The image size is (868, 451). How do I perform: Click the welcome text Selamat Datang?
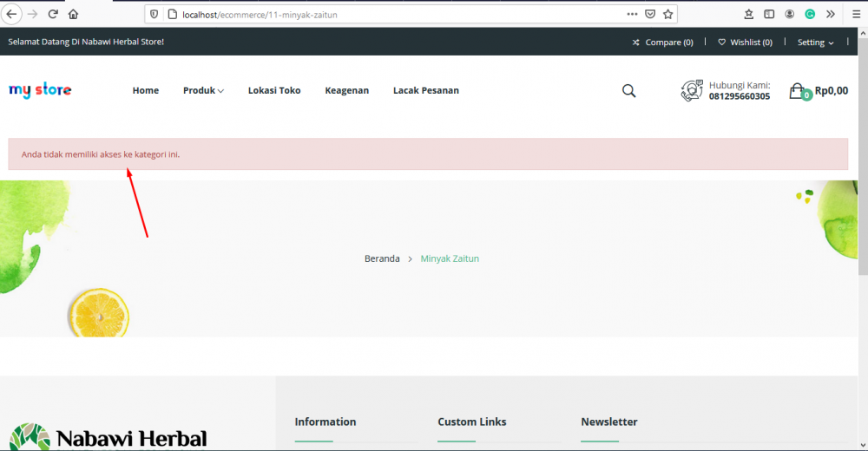click(x=86, y=42)
